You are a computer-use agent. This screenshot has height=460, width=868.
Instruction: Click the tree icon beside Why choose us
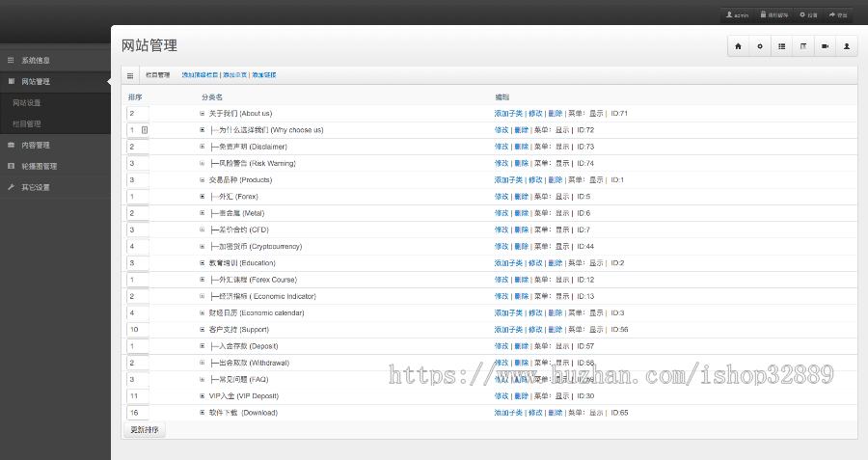(x=203, y=130)
